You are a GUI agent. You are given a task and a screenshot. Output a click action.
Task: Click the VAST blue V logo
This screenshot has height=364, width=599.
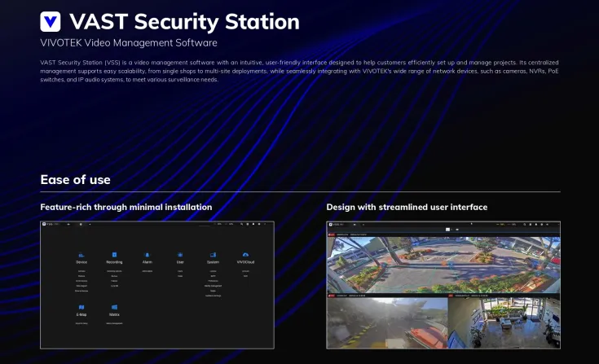(x=50, y=22)
